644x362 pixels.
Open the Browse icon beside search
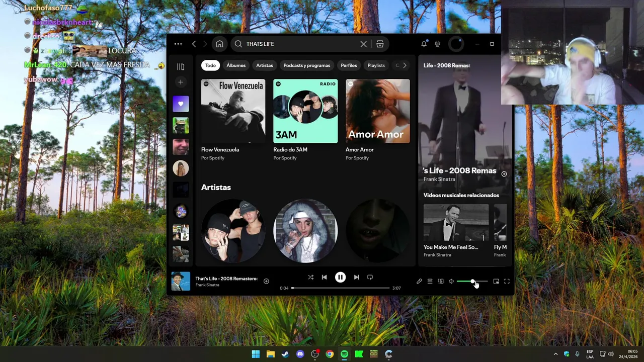coord(380,44)
